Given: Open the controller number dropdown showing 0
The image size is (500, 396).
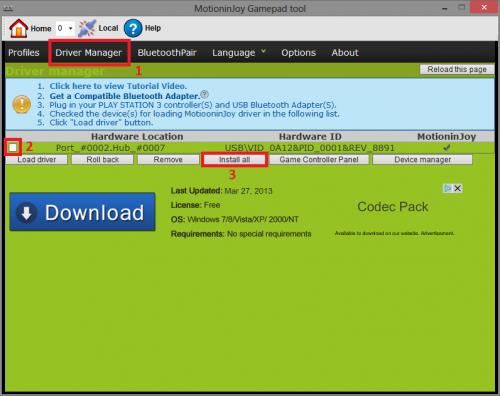Looking at the screenshot, I should [65, 28].
